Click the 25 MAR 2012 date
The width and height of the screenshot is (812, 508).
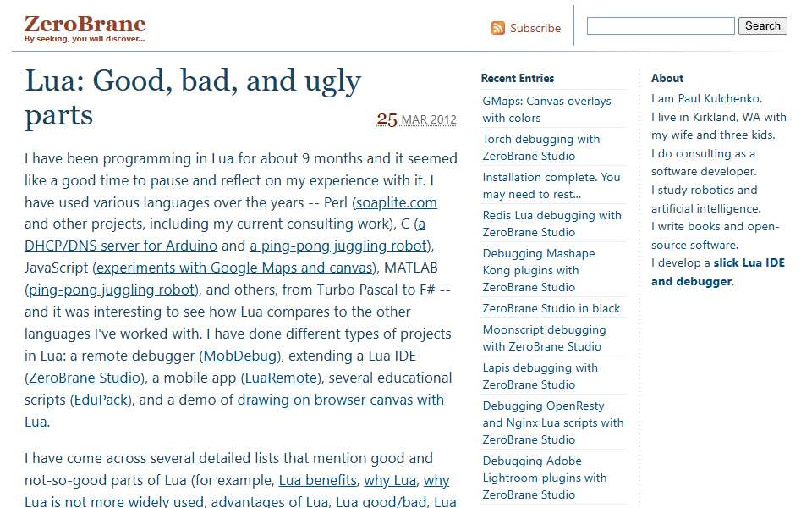416,119
